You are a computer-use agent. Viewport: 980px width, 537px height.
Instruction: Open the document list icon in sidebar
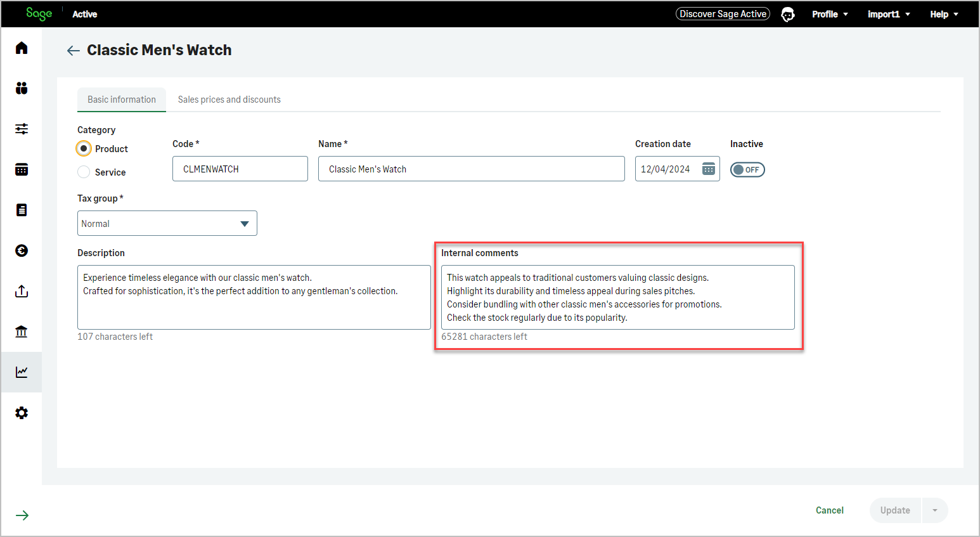coord(22,210)
